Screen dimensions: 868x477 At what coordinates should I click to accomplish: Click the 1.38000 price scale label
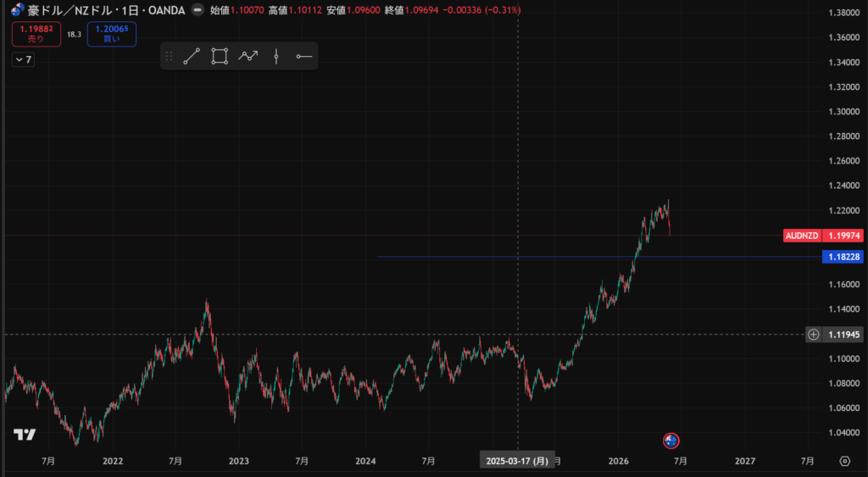[x=843, y=13]
